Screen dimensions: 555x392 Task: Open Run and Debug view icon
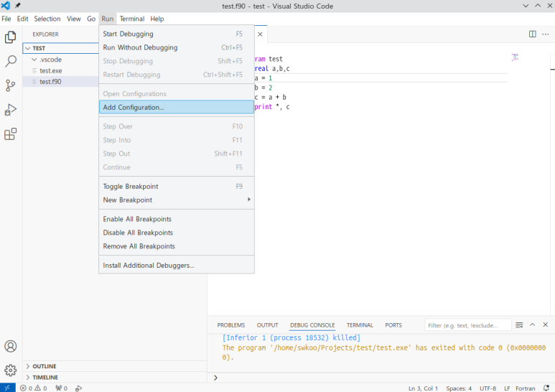(11, 110)
